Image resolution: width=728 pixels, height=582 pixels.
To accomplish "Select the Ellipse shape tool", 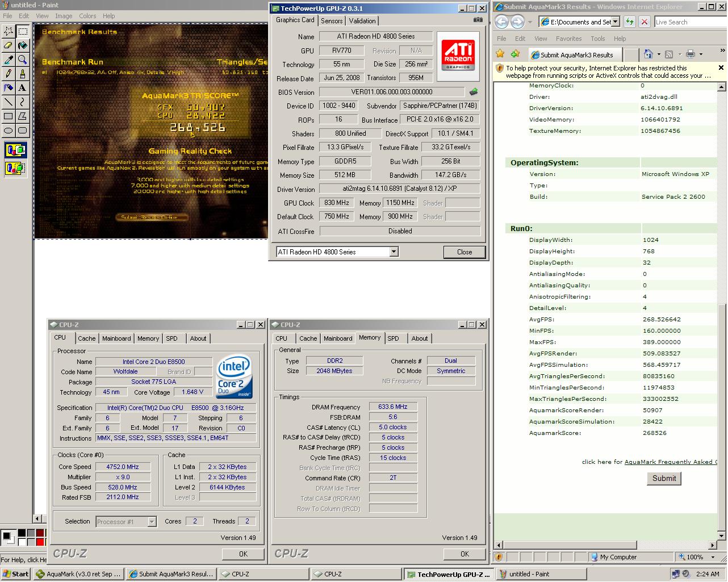I will (x=9, y=131).
